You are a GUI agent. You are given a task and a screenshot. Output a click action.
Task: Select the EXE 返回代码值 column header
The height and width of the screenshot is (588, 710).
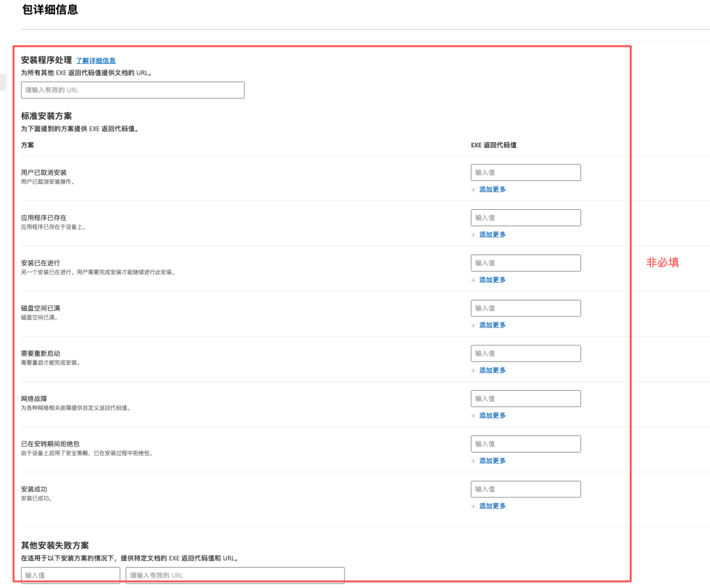point(494,145)
